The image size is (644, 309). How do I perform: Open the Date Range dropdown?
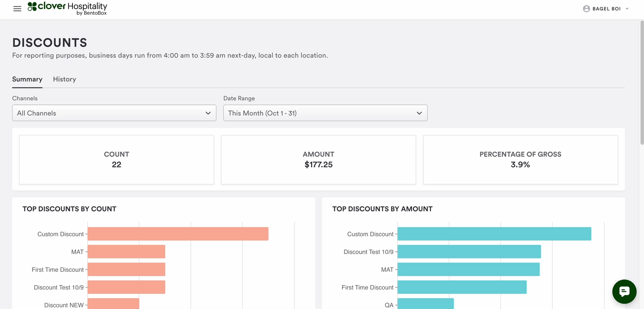pos(325,113)
